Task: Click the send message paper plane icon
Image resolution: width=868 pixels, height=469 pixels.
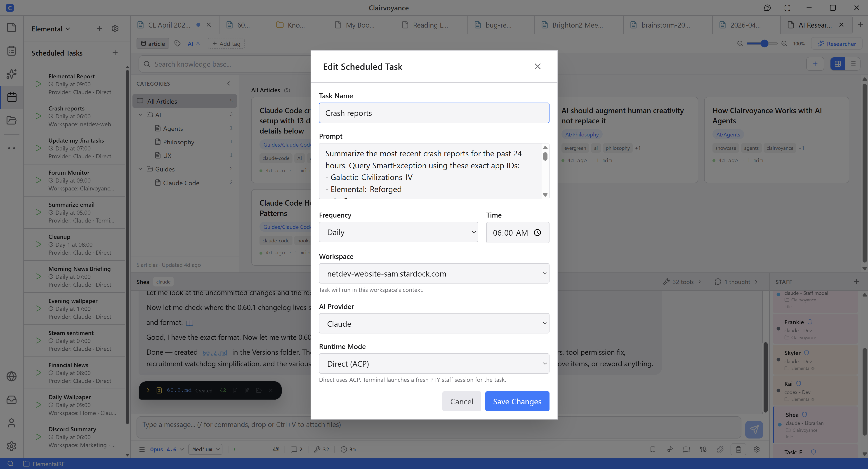Action: pyautogui.click(x=754, y=429)
